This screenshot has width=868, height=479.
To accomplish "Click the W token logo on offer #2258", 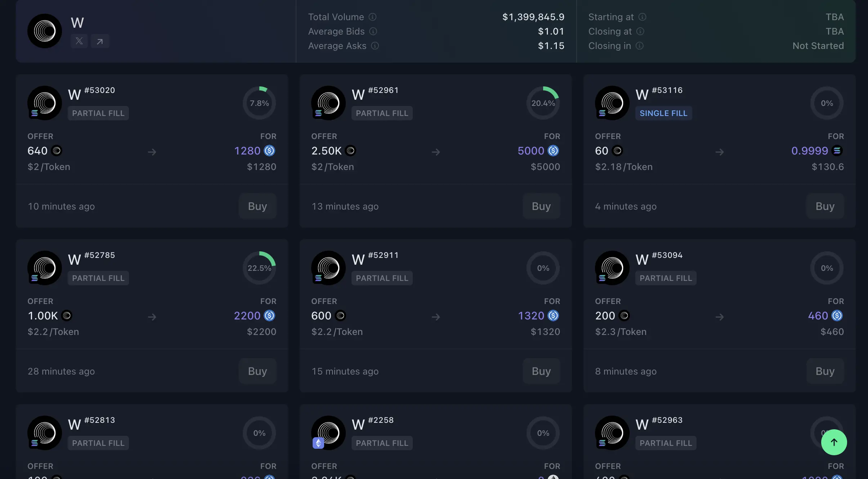I will pyautogui.click(x=328, y=432).
